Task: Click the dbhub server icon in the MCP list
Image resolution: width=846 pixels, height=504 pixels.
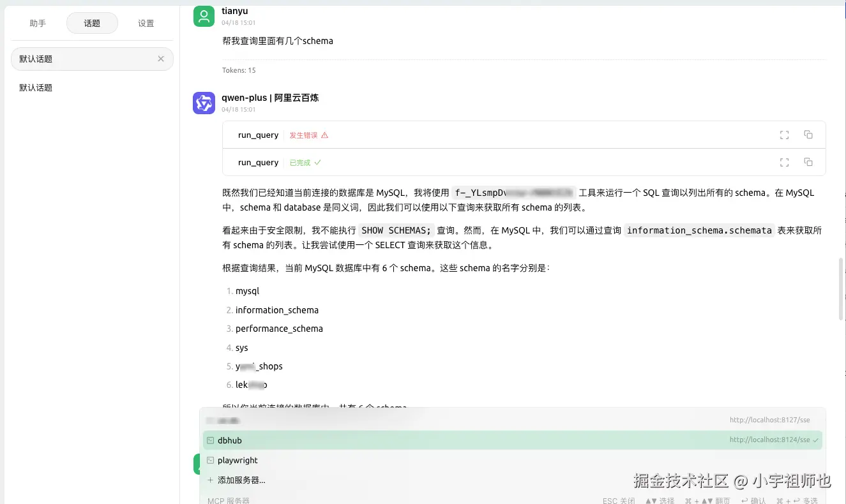Action: 210,440
